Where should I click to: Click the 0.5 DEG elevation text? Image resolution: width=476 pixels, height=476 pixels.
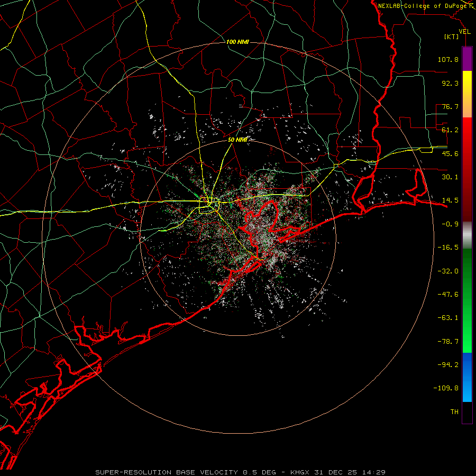click(259, 472)
